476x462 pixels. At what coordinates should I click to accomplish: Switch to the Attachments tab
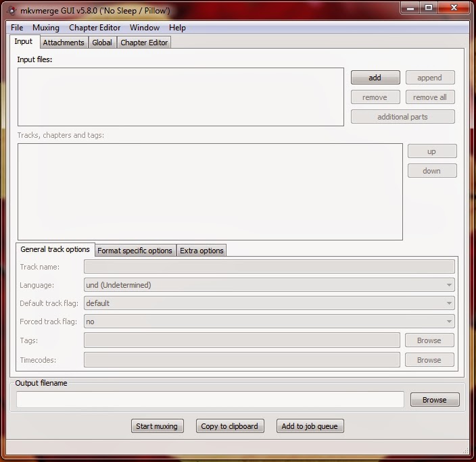(64, 43)
